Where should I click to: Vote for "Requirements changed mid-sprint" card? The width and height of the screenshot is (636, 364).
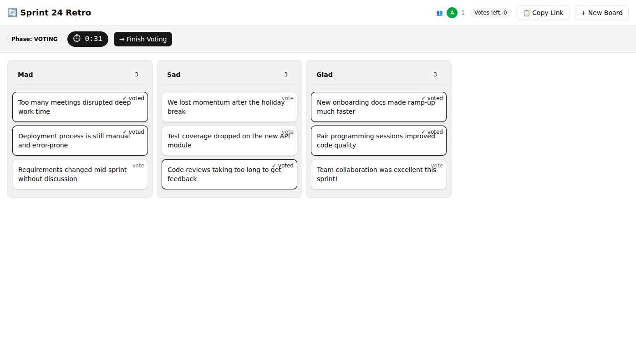(138, 165)
